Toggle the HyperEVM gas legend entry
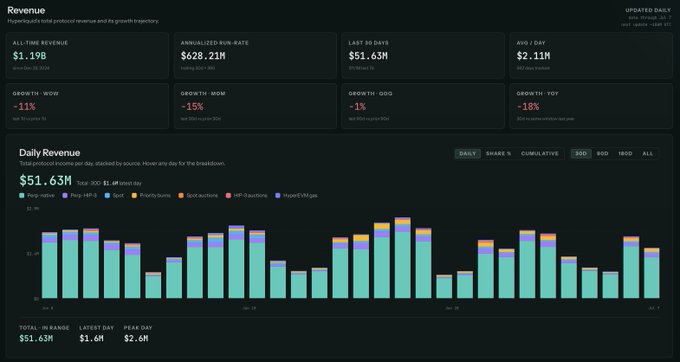Viewport: 680px width, 362px height. [296, 196]
